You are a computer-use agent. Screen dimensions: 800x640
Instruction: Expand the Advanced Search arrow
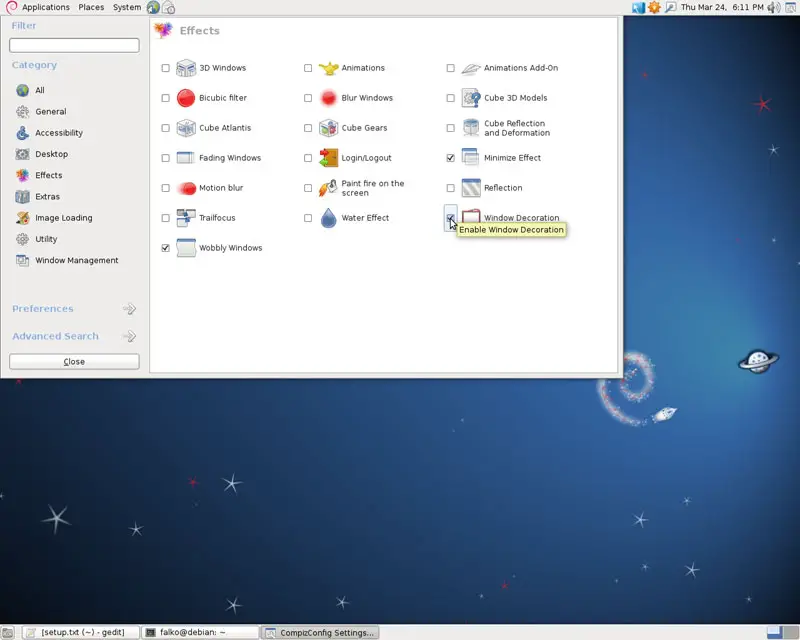point(130,336)
